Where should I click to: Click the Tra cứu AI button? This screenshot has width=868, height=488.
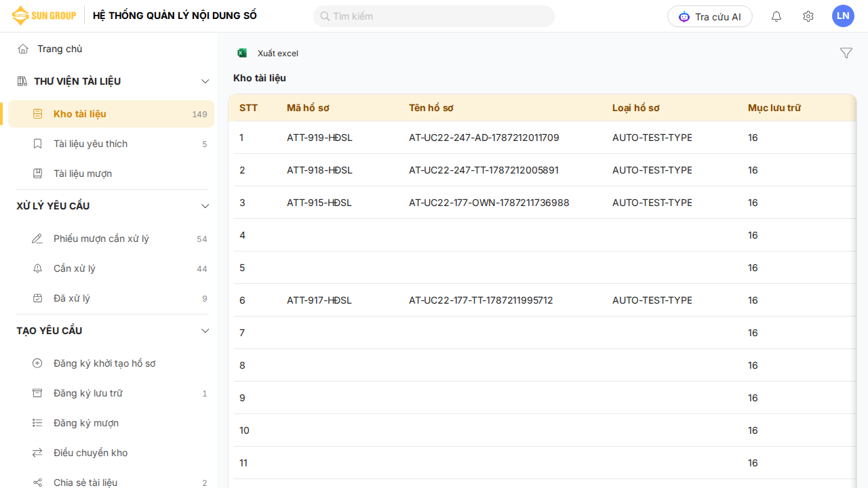click(x=710, y=16)
